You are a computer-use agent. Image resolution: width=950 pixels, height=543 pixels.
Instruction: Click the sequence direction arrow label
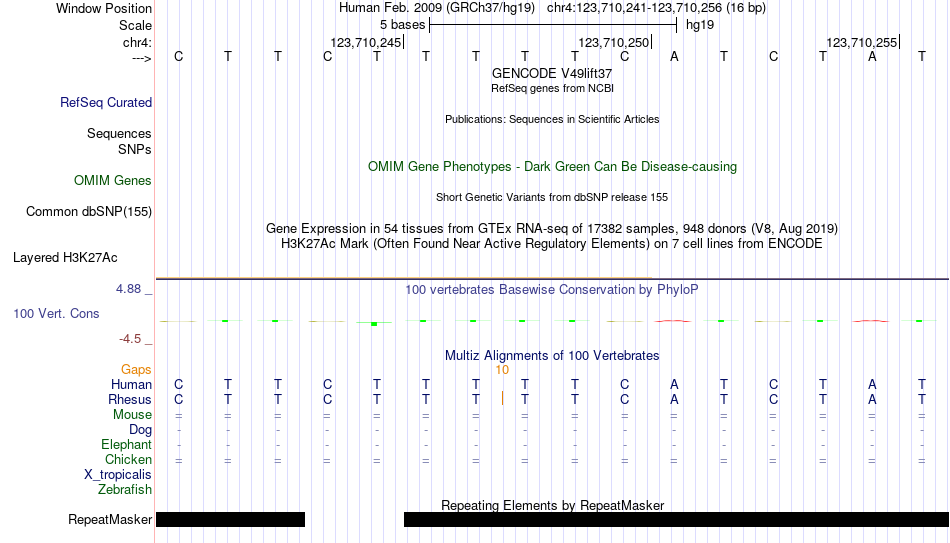141,58
